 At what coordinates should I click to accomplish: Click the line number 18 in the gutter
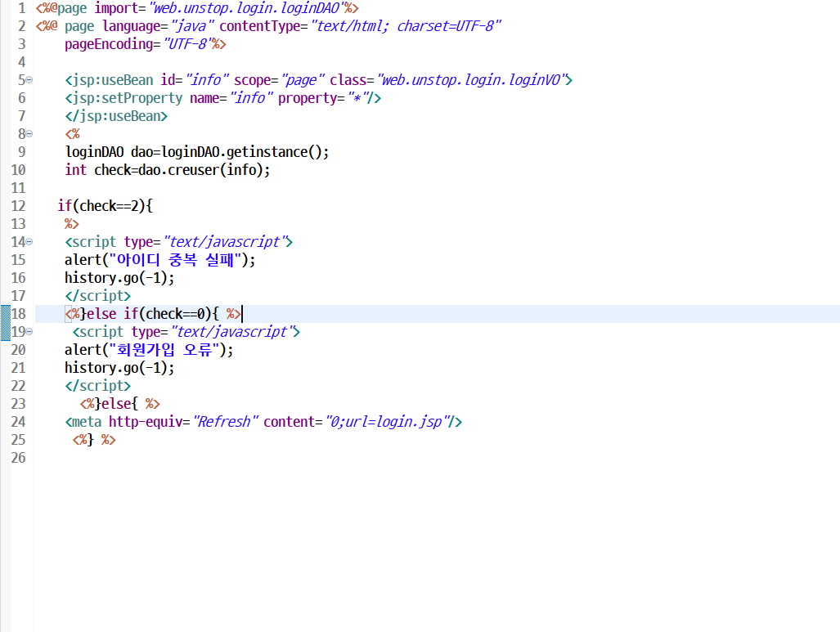18,314
